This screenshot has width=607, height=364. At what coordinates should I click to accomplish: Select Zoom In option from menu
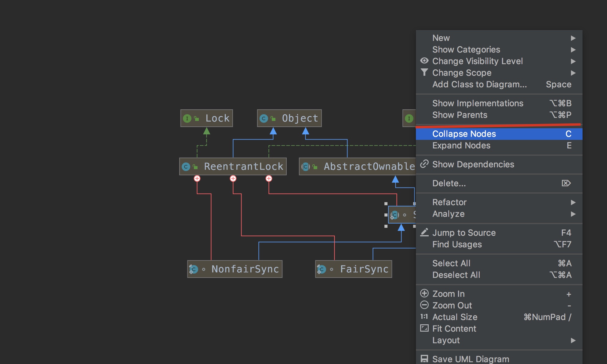click(x=449, y=293)
